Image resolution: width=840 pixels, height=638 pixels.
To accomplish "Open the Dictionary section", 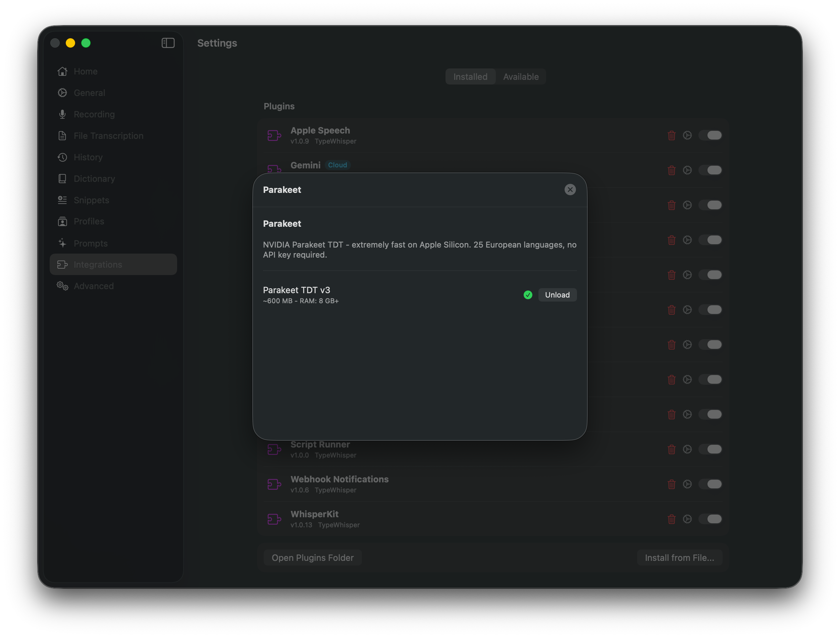I will pos(94,178).
